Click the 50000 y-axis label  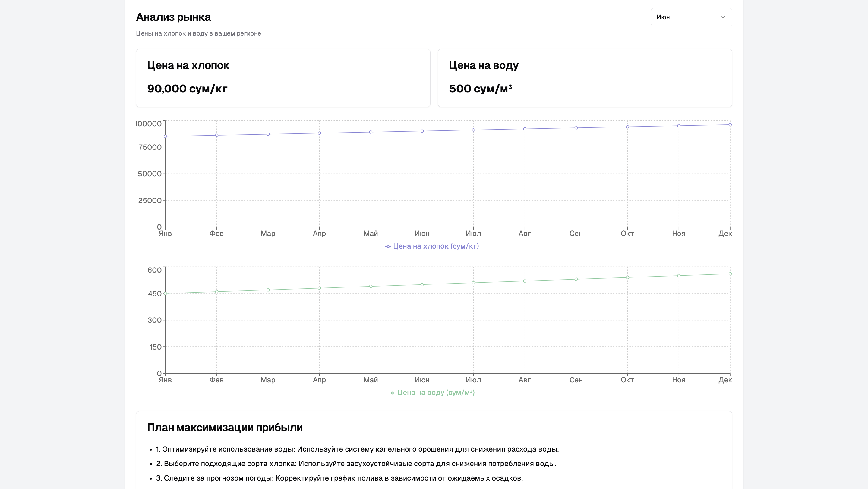tap(150, 174)
